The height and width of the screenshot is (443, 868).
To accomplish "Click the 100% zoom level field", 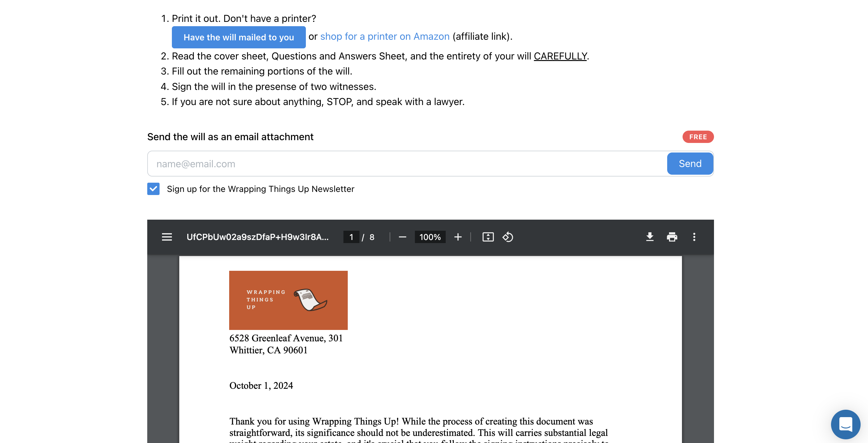I will pyautogui.click(x=430, y=237).
